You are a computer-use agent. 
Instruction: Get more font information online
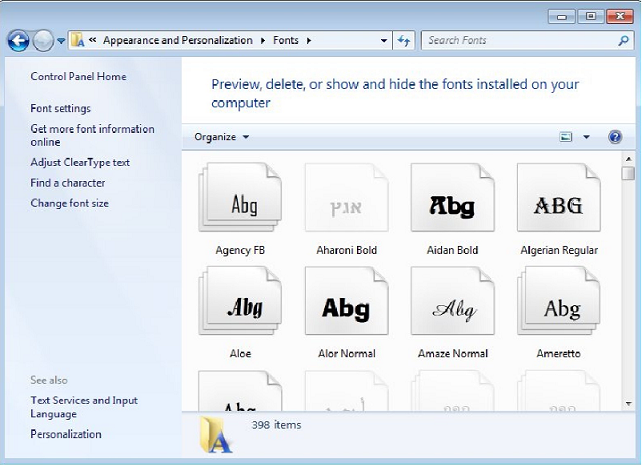pos(92,135)
